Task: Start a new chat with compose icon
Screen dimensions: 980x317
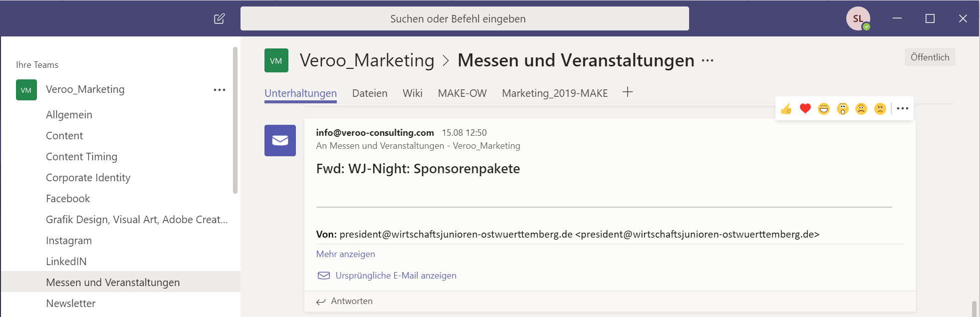Action: (x=220, y=18)
